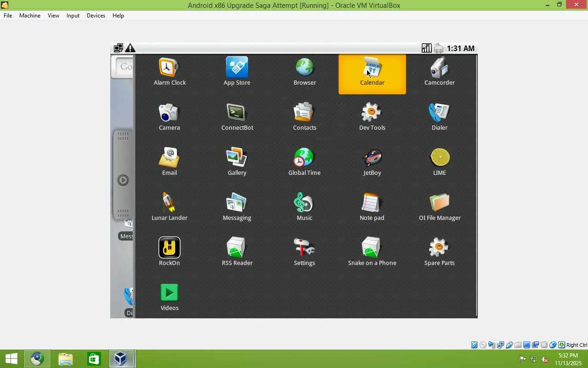Click the VirtualBox taskbar button
588x368 pixels.
point(121,359)
